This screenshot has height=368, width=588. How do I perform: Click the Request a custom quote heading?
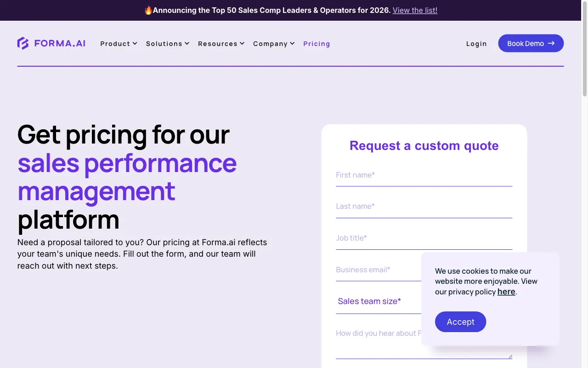coord(424,145)
